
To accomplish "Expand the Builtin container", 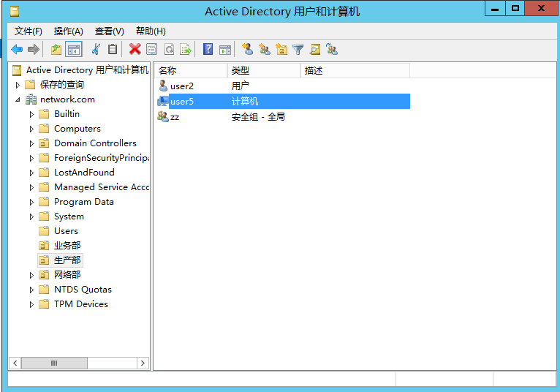I will point(31,114).
